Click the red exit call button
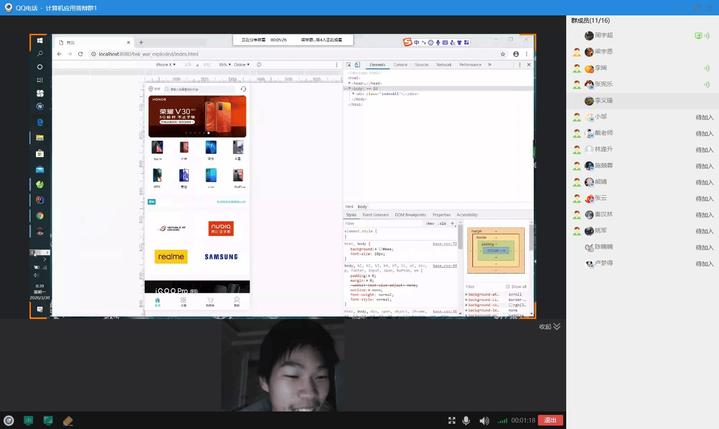The height and width of the screenshot is (429, 719). pyautogui.click(x=549, y=421)
